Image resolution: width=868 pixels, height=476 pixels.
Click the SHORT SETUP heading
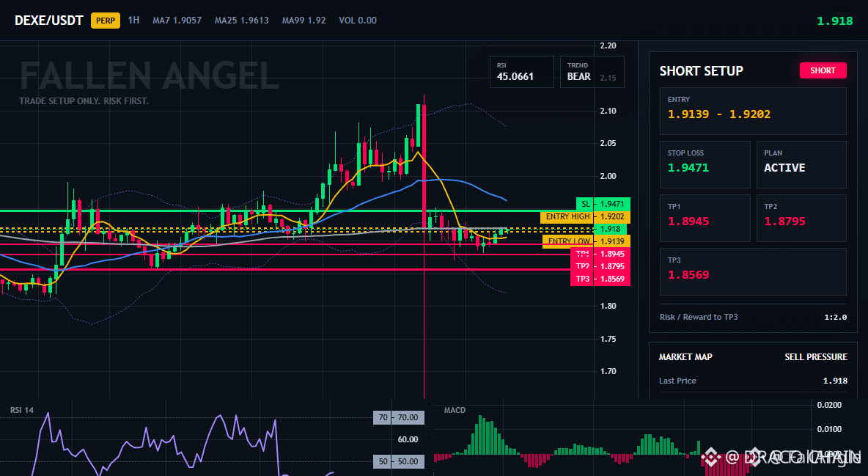pos(701,71)
